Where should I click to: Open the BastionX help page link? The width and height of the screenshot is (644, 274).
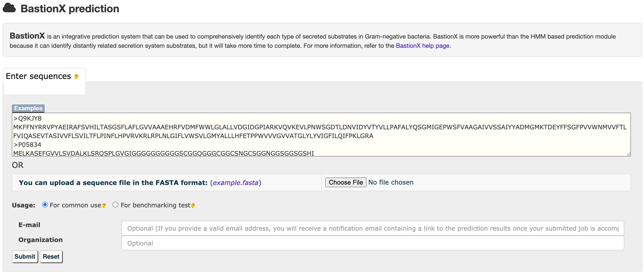422,46
